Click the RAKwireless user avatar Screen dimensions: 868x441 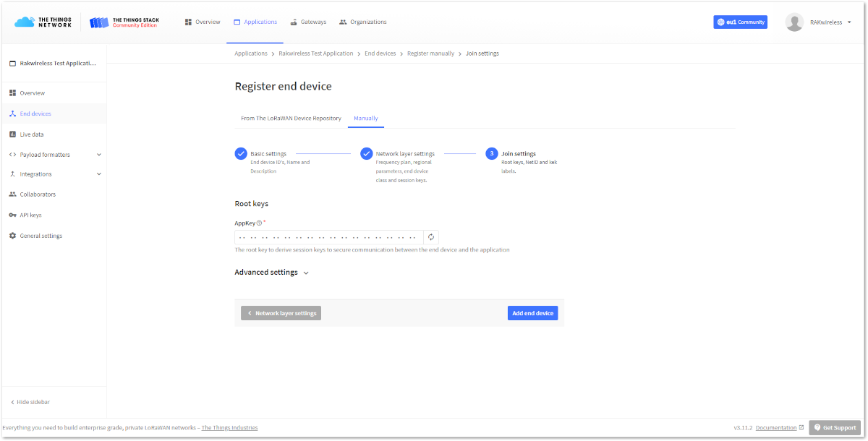(x=794, y=22)
